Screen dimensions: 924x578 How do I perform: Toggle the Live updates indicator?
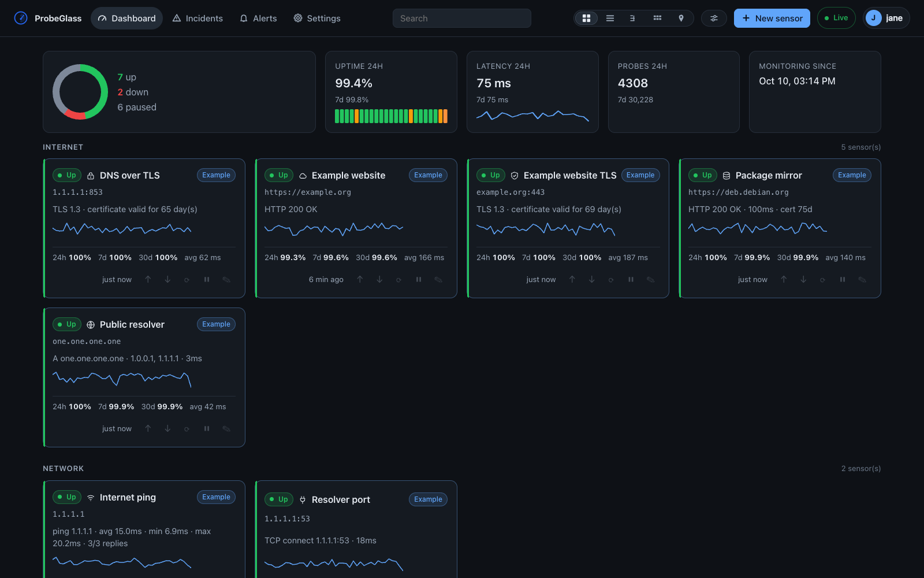[836, 18]
